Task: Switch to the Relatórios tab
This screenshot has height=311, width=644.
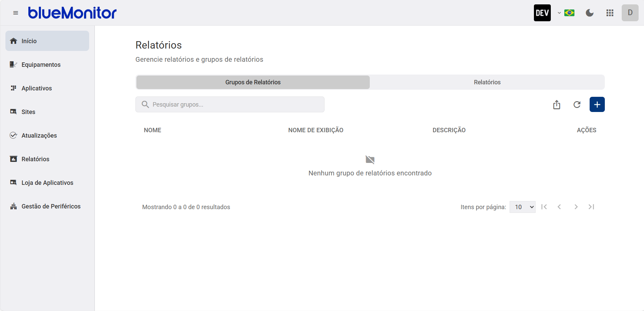Action: [487, 82]
